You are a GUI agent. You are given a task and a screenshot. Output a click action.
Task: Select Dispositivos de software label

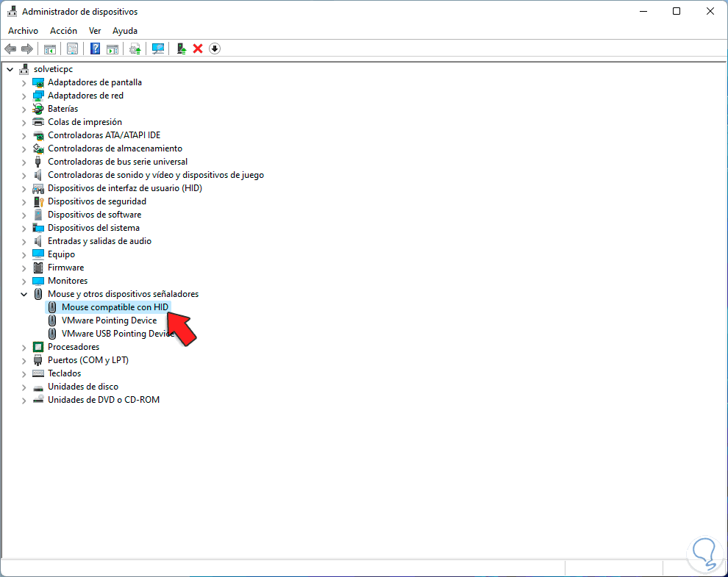(x=94, y=215)
